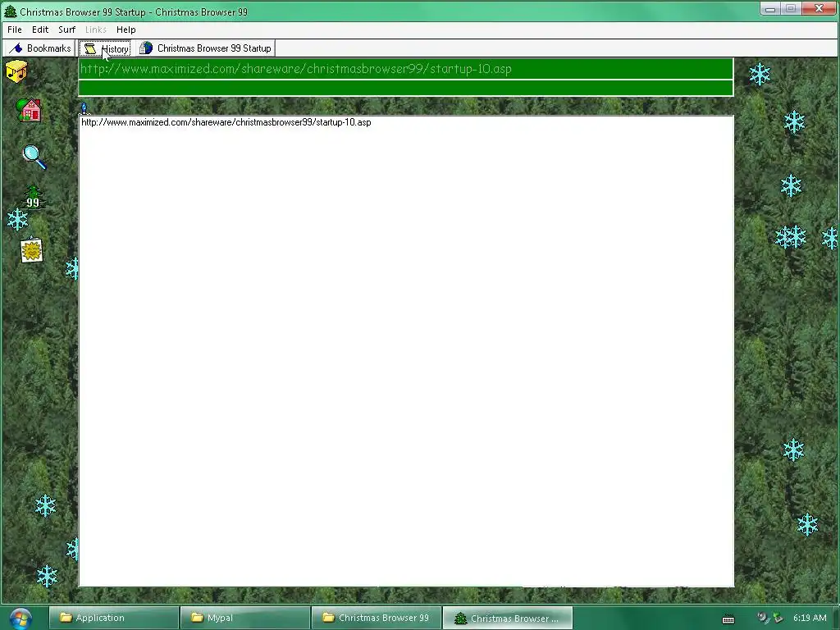Switch to Christmas Browser 99 folder in taskbar
The width and height of the screenshot is (840, 630).
pos(376,618)
